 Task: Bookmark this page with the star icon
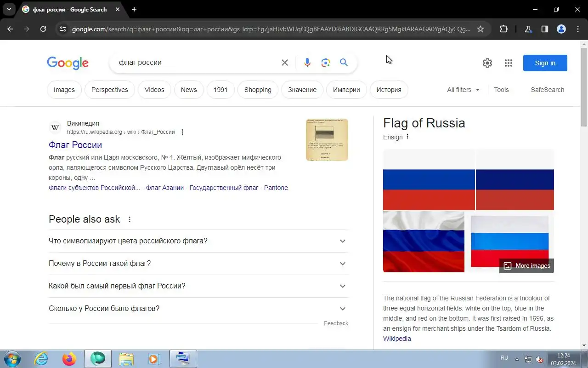click(x=481, y=29)
